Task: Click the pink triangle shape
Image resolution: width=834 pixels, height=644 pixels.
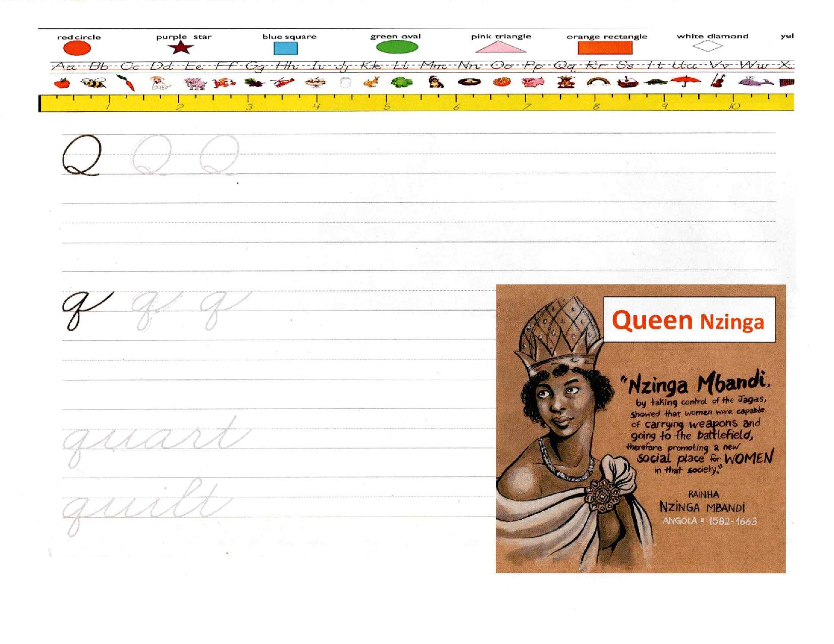Action: [500, 46]
